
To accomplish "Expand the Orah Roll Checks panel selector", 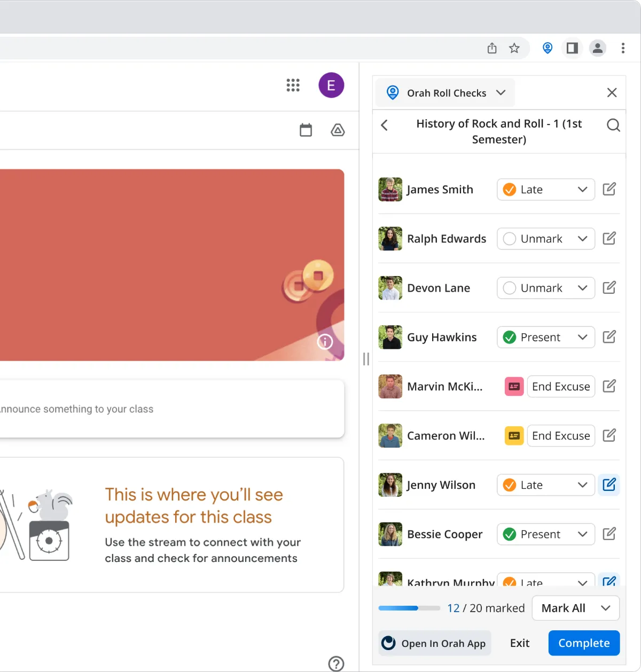I will [x=445, y=93].
